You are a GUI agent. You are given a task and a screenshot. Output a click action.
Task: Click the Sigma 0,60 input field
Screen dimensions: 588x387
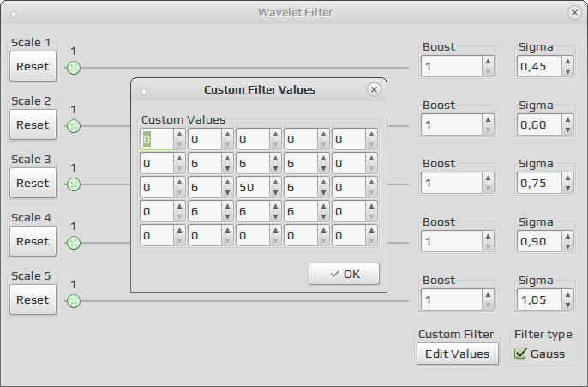(x=539, y=124)
